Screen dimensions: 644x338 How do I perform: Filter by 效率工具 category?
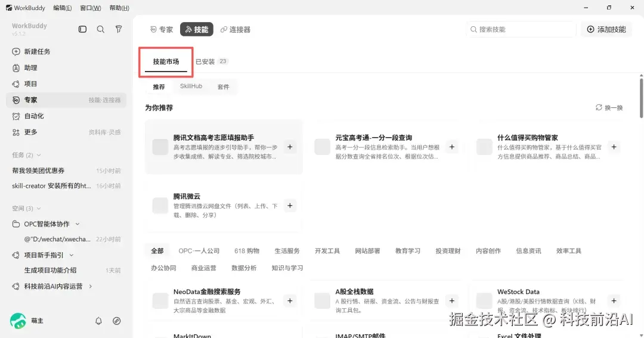pos(569,251)
